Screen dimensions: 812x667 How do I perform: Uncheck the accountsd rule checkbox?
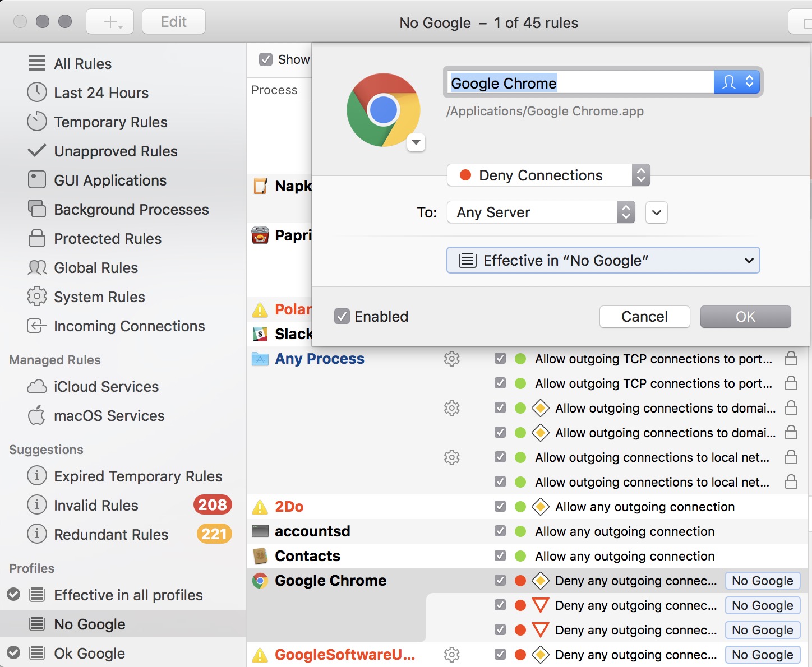(500, 531)
